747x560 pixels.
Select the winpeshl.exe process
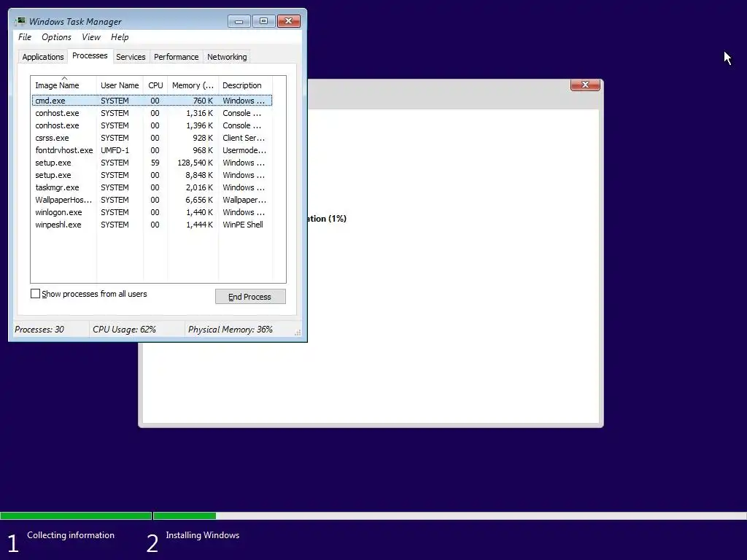(152, 225)
